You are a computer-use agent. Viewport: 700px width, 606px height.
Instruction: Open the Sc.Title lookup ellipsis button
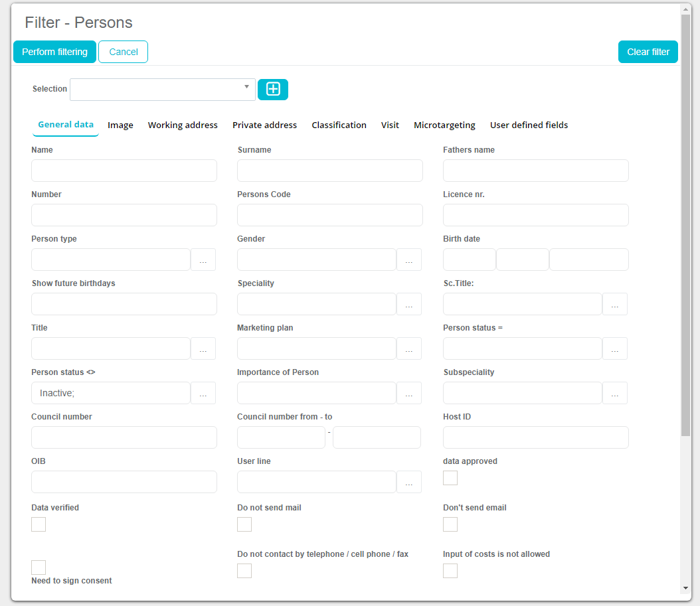click(615, 304)
